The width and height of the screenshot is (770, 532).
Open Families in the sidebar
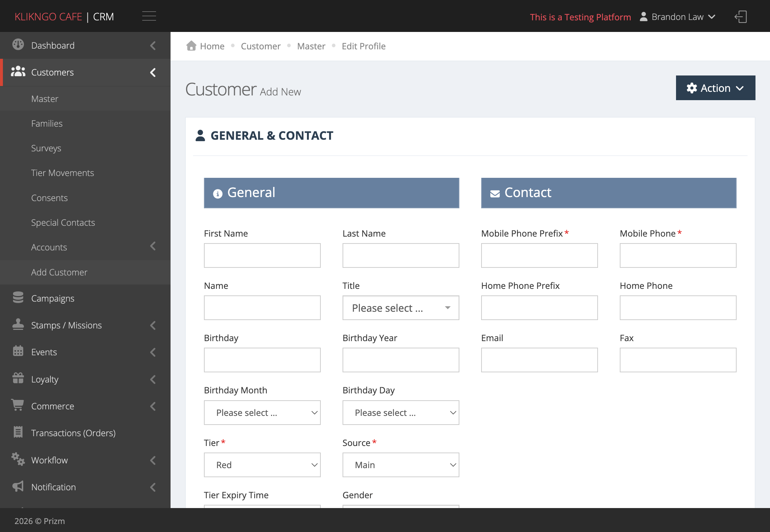click(85, 123)
